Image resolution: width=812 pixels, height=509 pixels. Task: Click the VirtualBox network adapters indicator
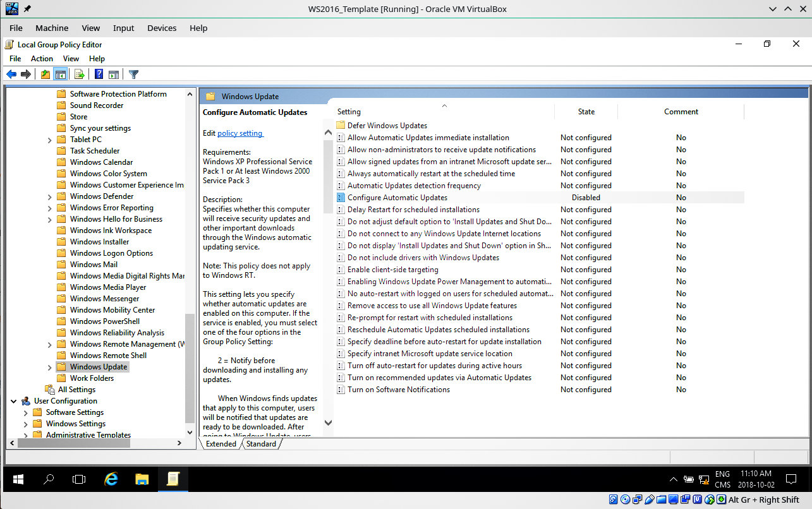pos(637,500)
